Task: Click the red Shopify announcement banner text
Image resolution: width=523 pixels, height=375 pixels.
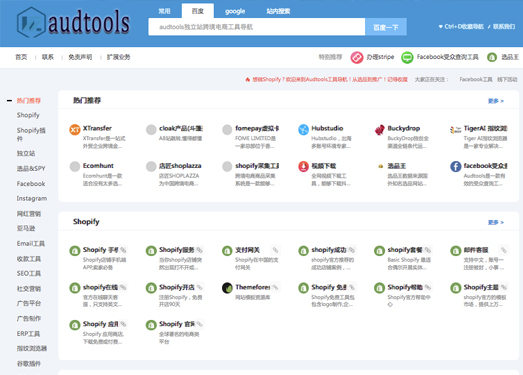Action: (327, 79)
